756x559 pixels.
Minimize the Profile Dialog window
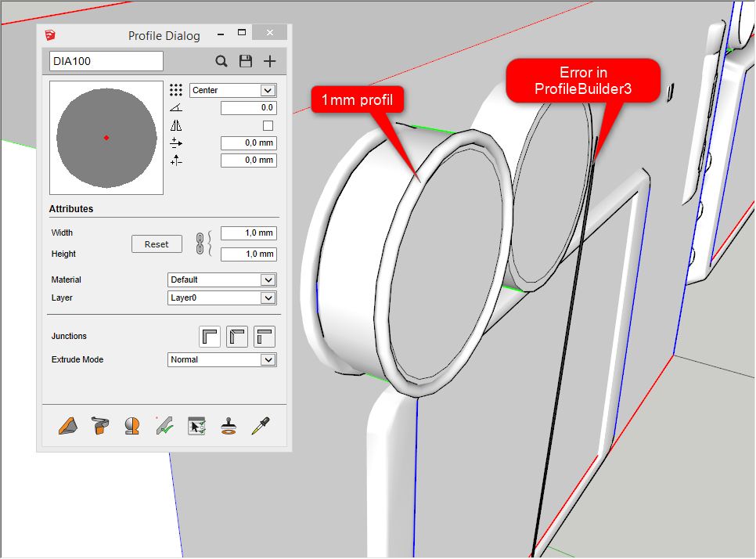(x=221, y=34)
